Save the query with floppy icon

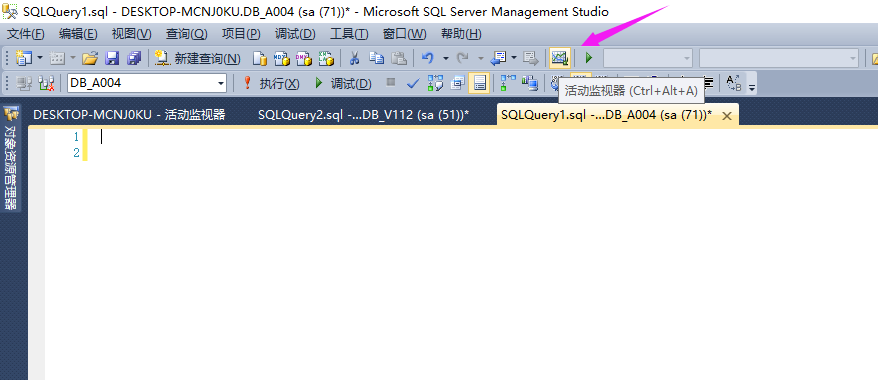click(113, 58)
